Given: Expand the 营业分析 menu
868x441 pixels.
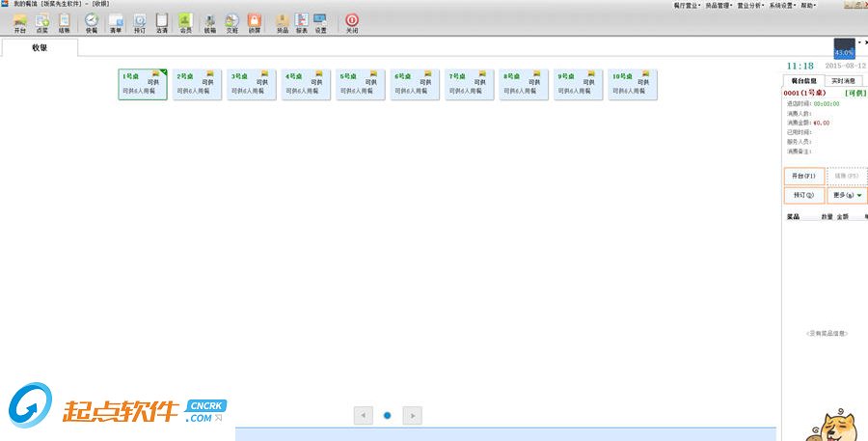Looking at the screenshot, I should pyautogui.click(x=750, y=5).
